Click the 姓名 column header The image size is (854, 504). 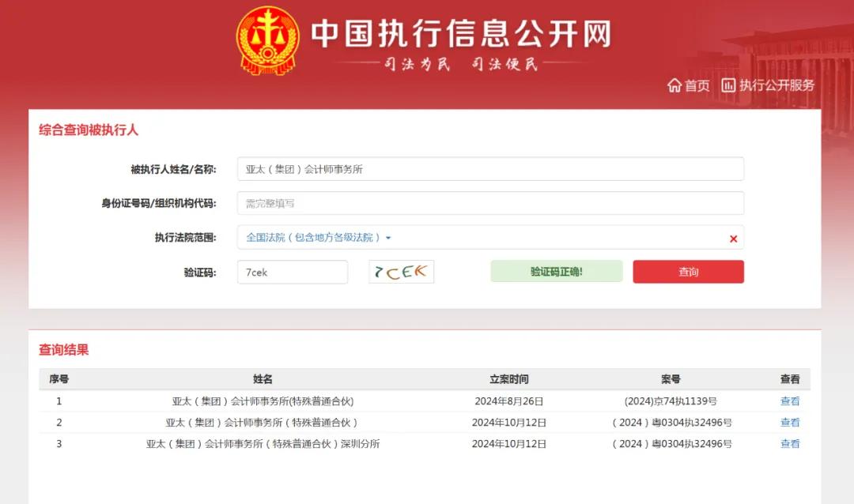click(263, 379)
